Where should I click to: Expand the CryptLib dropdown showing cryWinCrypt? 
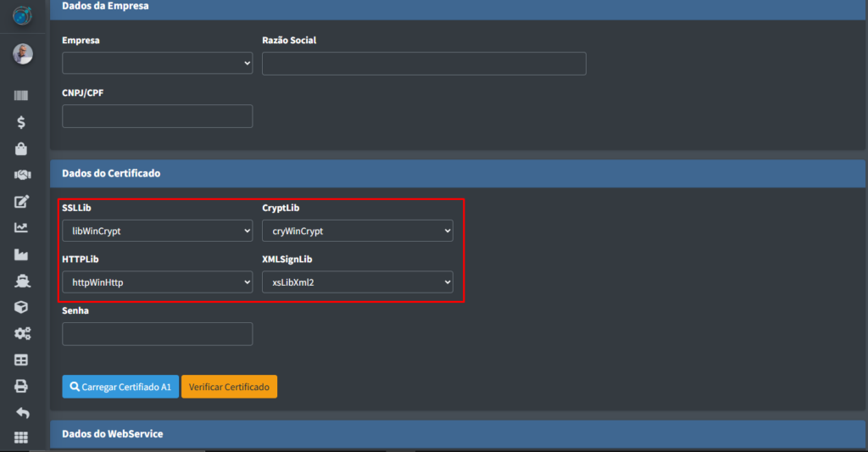357,231
